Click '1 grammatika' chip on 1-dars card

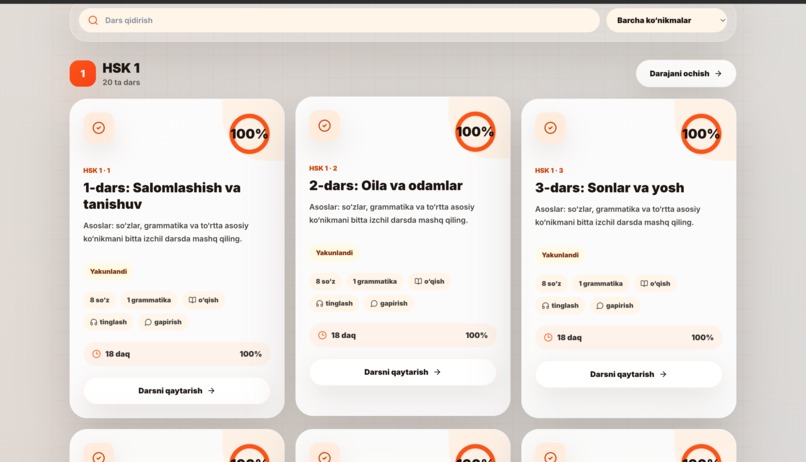(x=149, y=300)
